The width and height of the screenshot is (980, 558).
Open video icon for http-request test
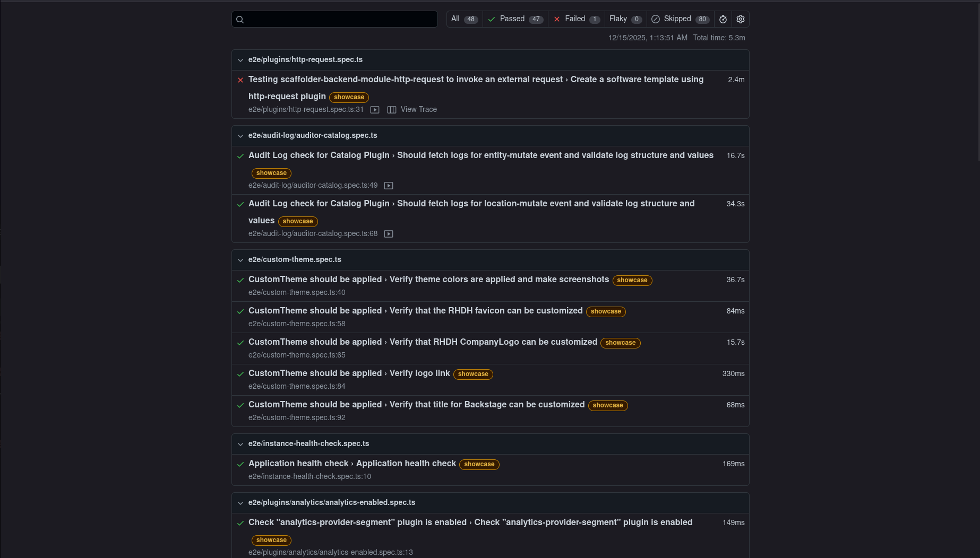coord(375,110)
